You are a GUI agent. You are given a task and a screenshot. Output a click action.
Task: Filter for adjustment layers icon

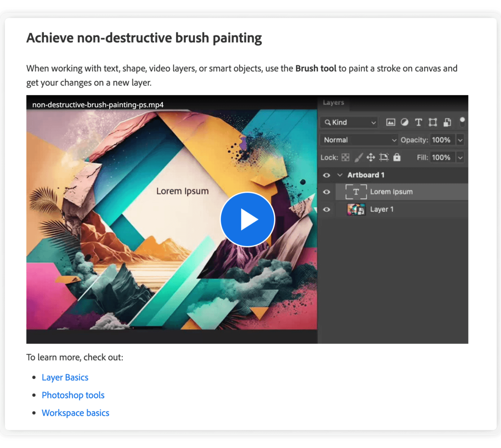point(405,122)
